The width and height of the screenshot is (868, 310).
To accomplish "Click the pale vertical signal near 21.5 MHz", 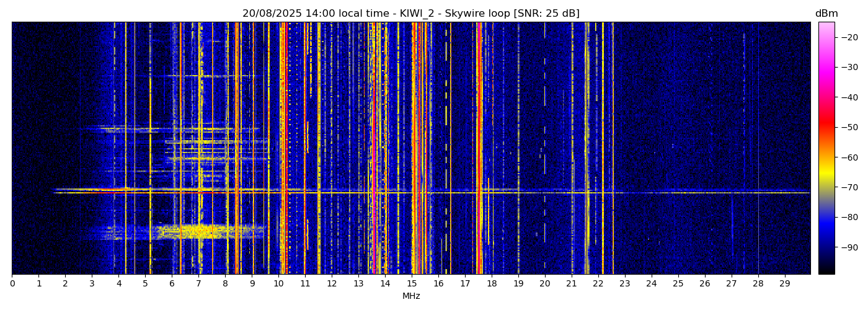I will (x=587, y=124).
